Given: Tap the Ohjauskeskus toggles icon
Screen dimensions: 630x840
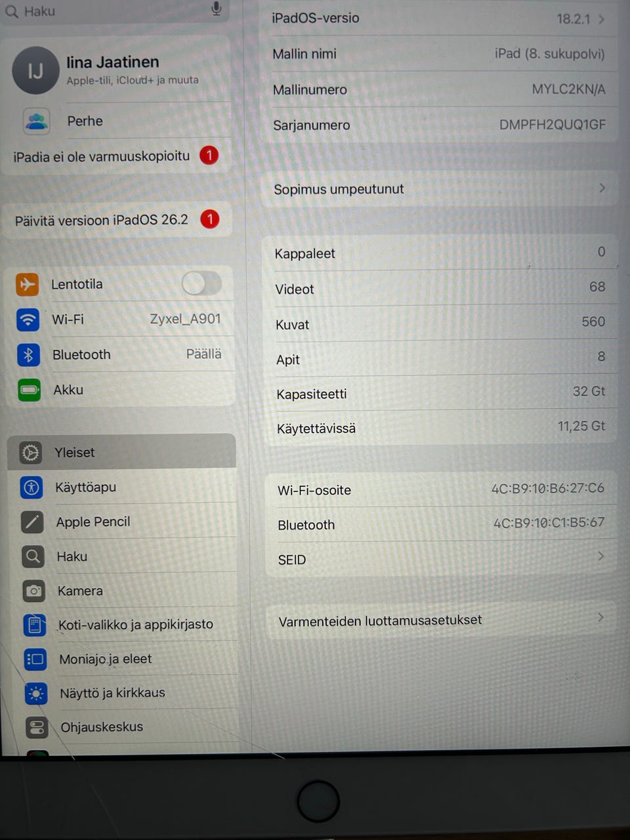Looking at the screenshot, I should (x=37, y=727).
